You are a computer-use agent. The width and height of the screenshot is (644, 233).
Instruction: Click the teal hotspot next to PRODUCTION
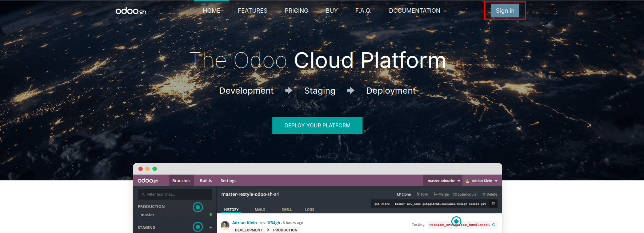[x=198, y=207]
